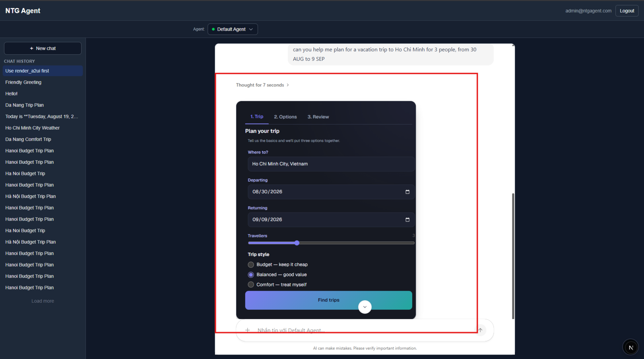Start a New chat with plus button

[43, 48]
